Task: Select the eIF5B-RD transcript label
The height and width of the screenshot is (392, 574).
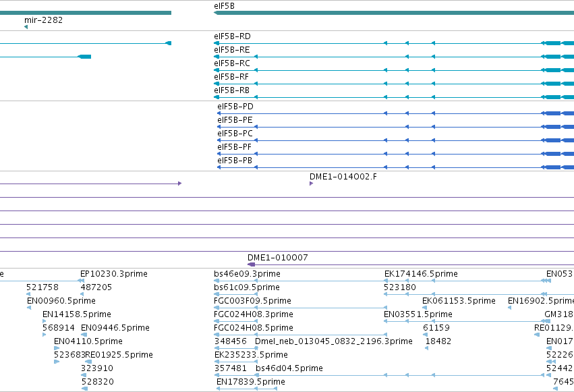Action: (x=232, y=36)
